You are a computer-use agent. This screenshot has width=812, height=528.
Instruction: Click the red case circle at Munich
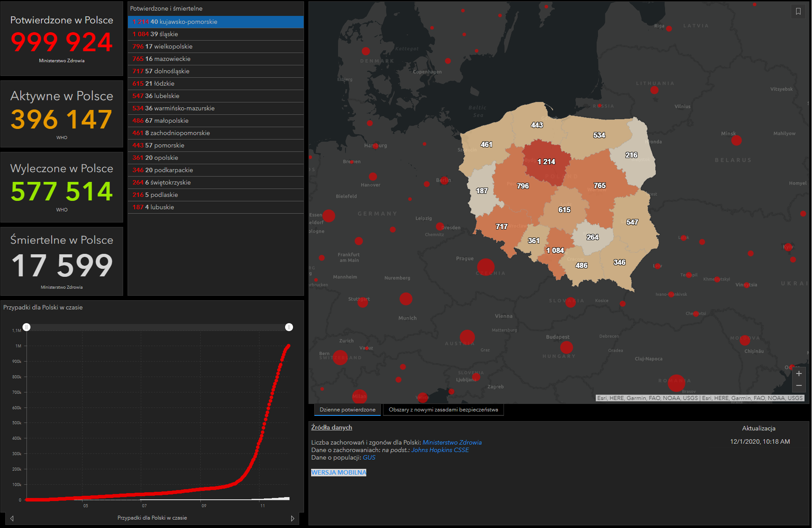coord(406,299)
